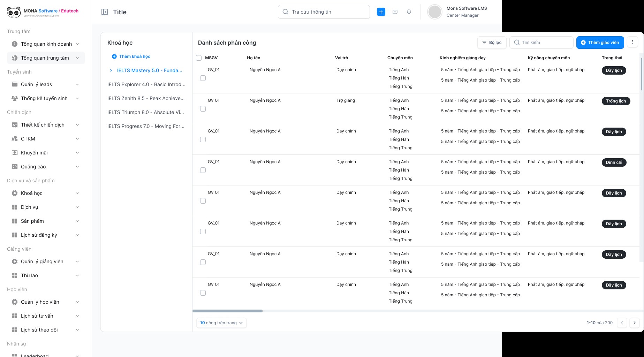Click the user avatar circle
The image size is (644, 357).
(435, 12)
